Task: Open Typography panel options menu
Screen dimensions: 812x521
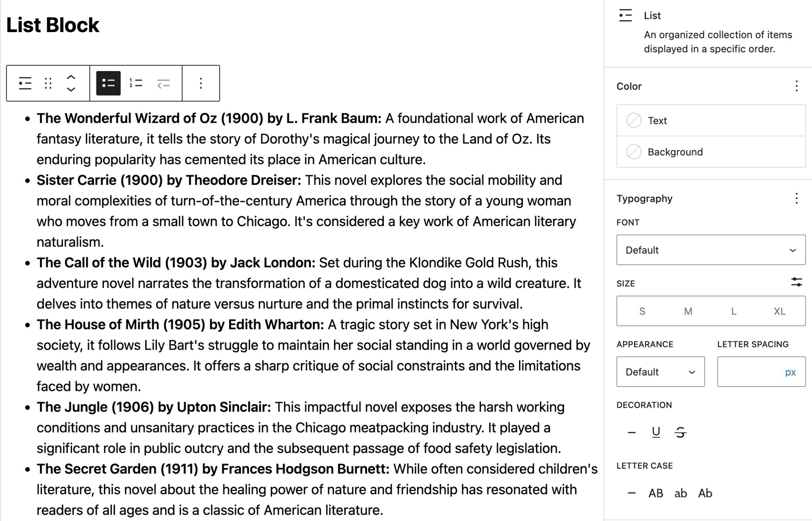Action: click(797, 198)
